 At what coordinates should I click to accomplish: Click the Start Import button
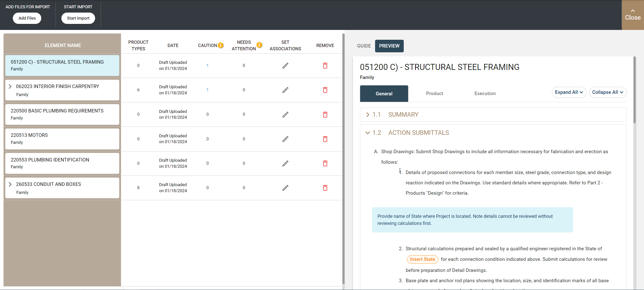(78, 18)
